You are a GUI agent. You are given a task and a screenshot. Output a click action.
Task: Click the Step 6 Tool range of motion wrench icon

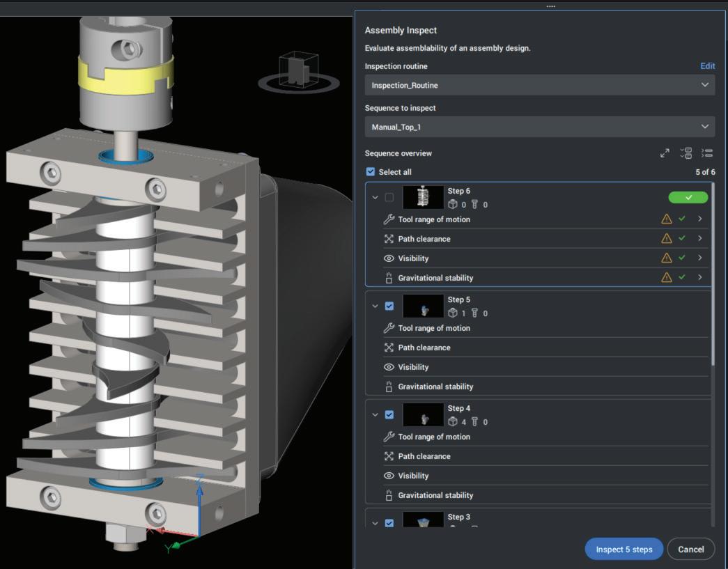click(x=389, y=219)
